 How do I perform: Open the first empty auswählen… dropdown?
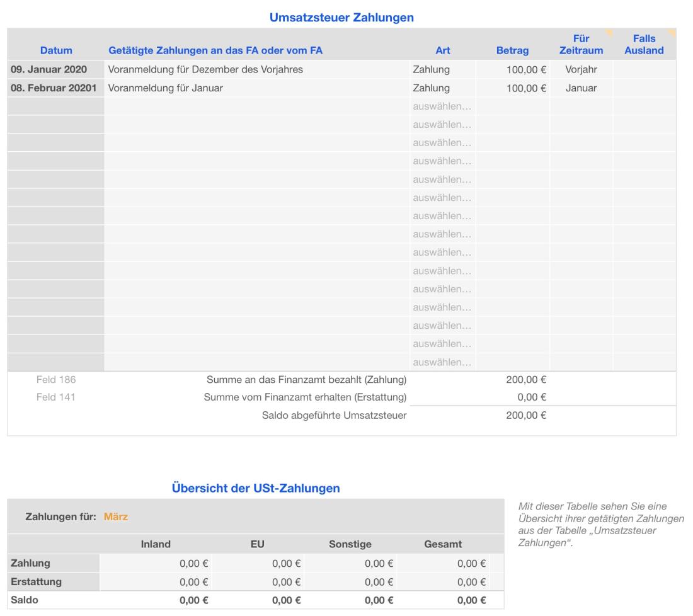[x=442, y=106]
